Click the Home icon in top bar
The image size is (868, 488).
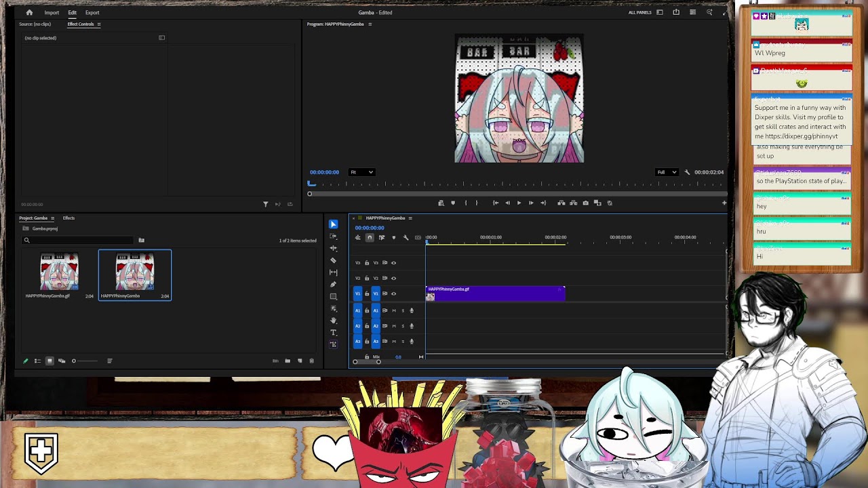29,12
